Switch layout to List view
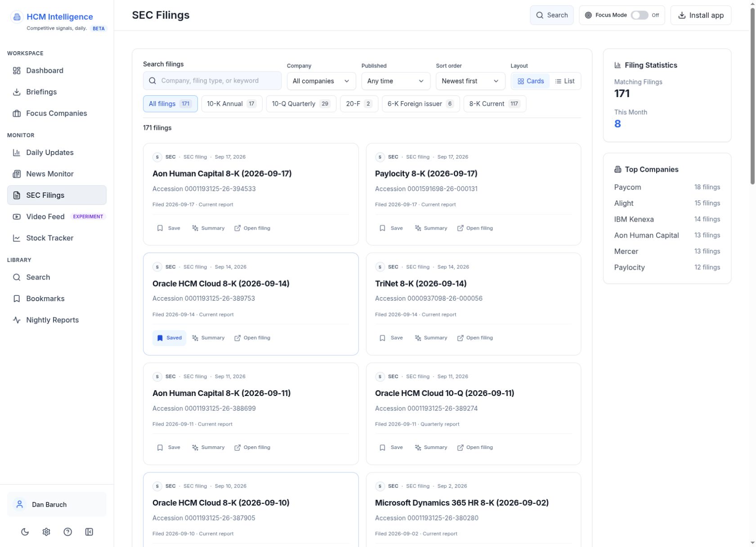Image resolution: width=756 pixels, height=547 pixels. pyautogui.click(x=565, y=81)
